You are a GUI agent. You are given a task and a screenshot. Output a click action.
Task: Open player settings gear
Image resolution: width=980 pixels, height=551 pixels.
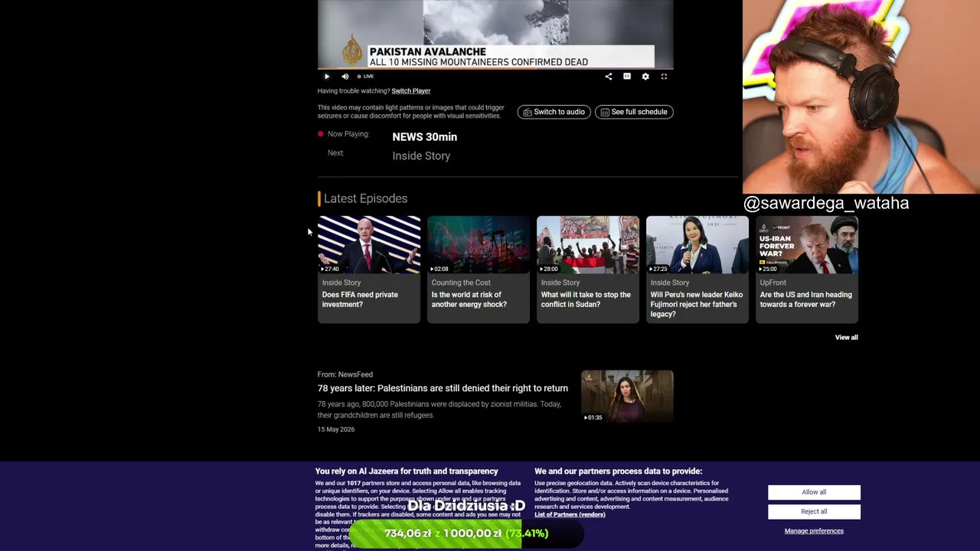645,77
